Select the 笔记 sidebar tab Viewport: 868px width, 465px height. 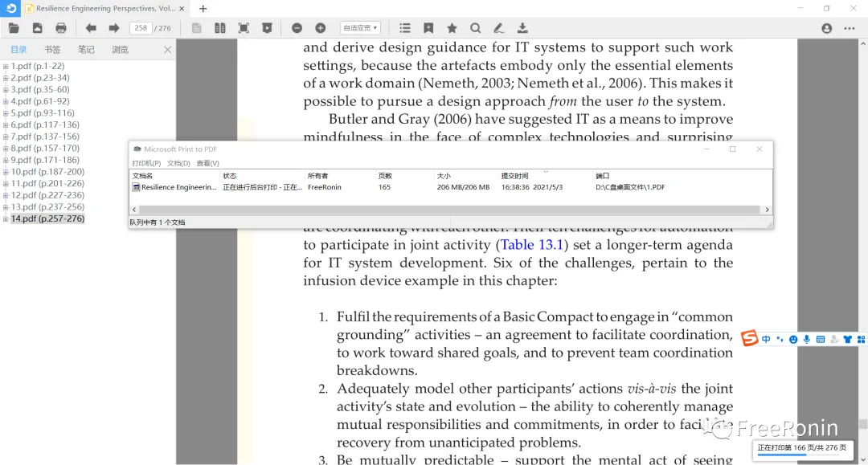pos(86,50)
